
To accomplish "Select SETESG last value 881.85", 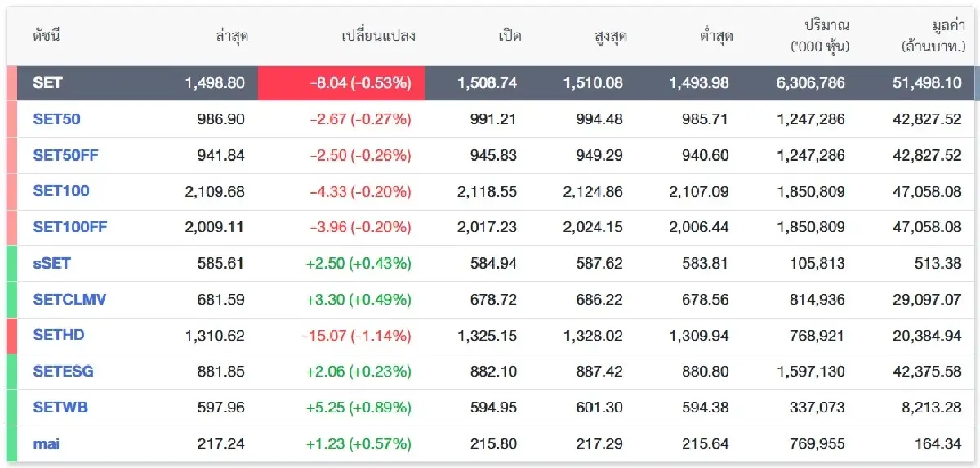I will 221,372.
